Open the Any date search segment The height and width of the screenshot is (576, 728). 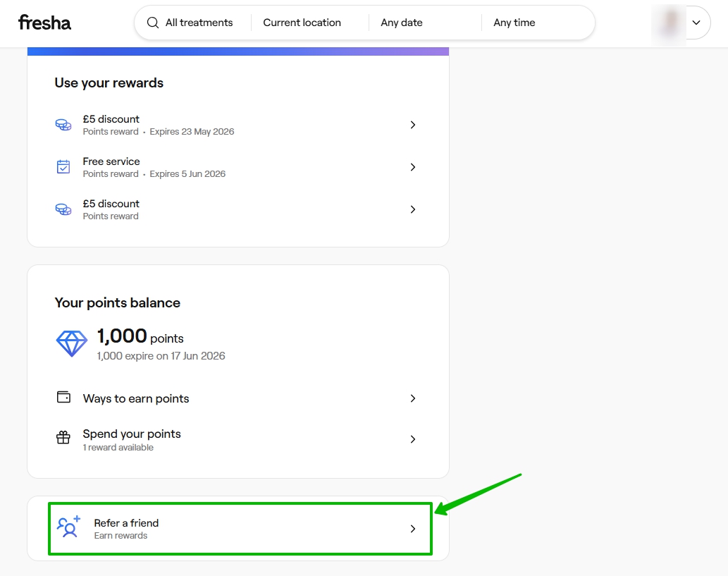(402, 23)
